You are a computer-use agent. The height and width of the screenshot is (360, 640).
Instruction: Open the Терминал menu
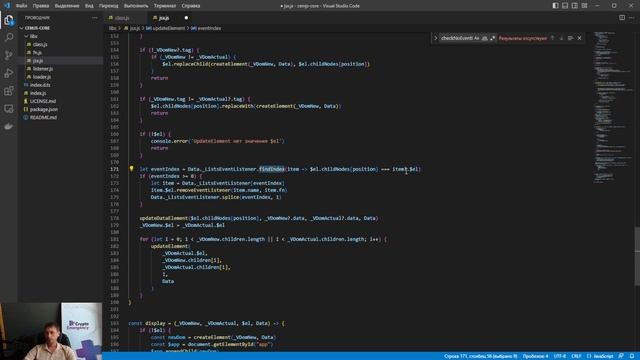165,6
